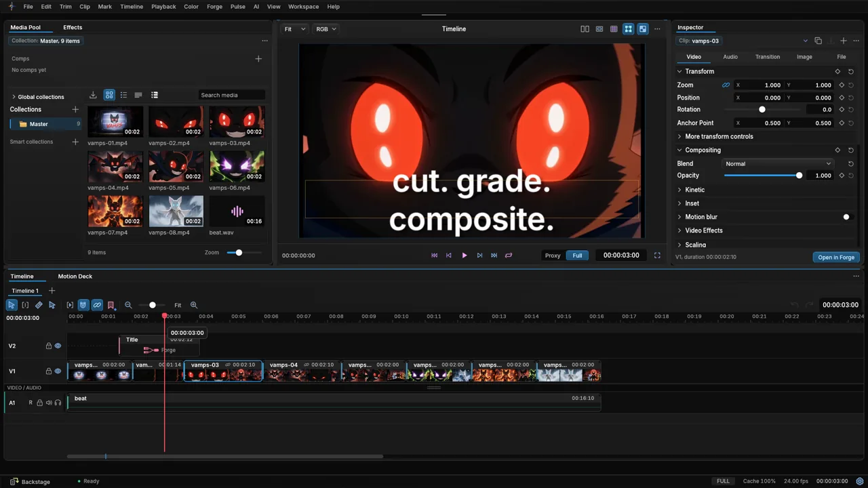Lock the V1 track

coord(48,371)
